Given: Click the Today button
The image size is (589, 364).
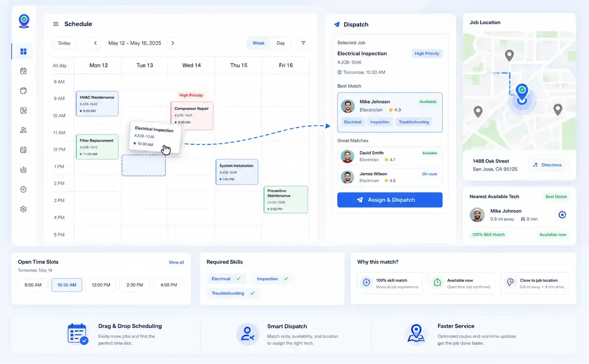Looking at the screenshot, I should pos(64,43).
